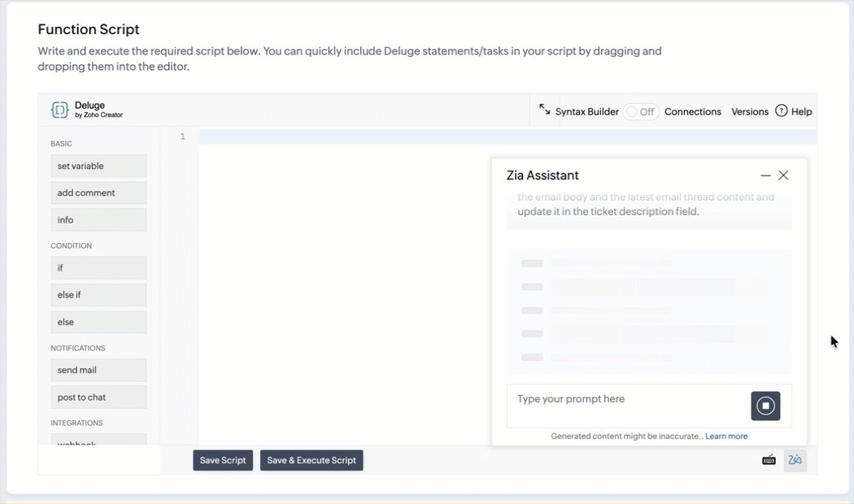Click the Help question mark icon
854x504 pixels.
coord(781,111)
